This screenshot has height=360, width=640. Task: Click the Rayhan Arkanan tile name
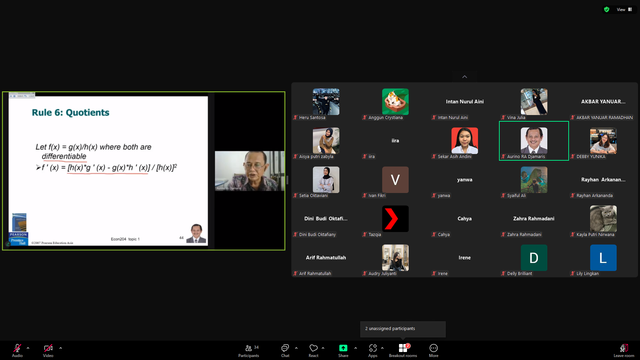coord(603,180)
